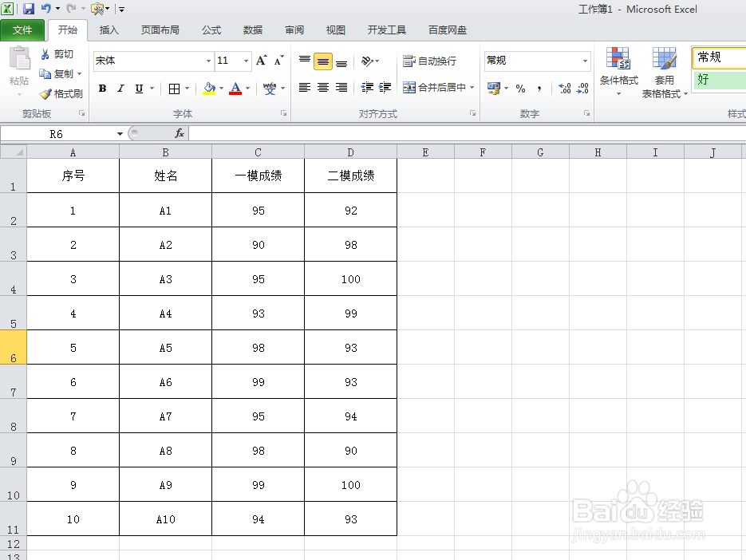Toggle left text alignment
The image size is (746, 560).
point(304,88)
